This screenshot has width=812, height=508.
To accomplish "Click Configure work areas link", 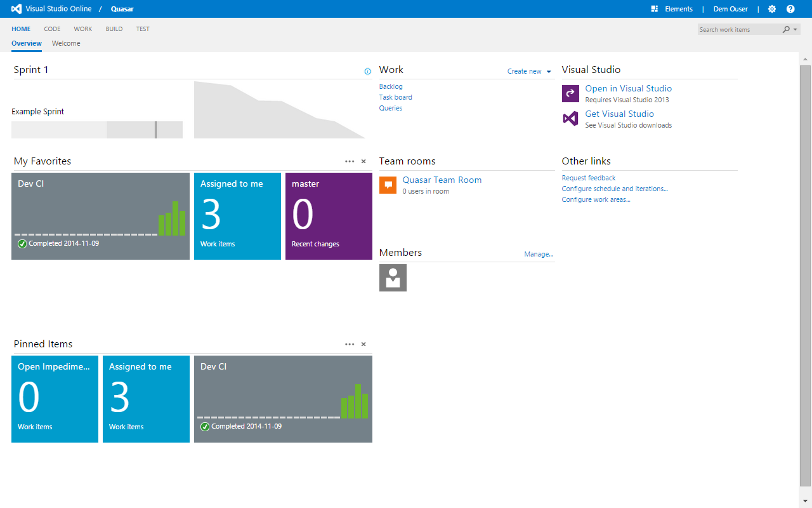I will coord(596,199).
